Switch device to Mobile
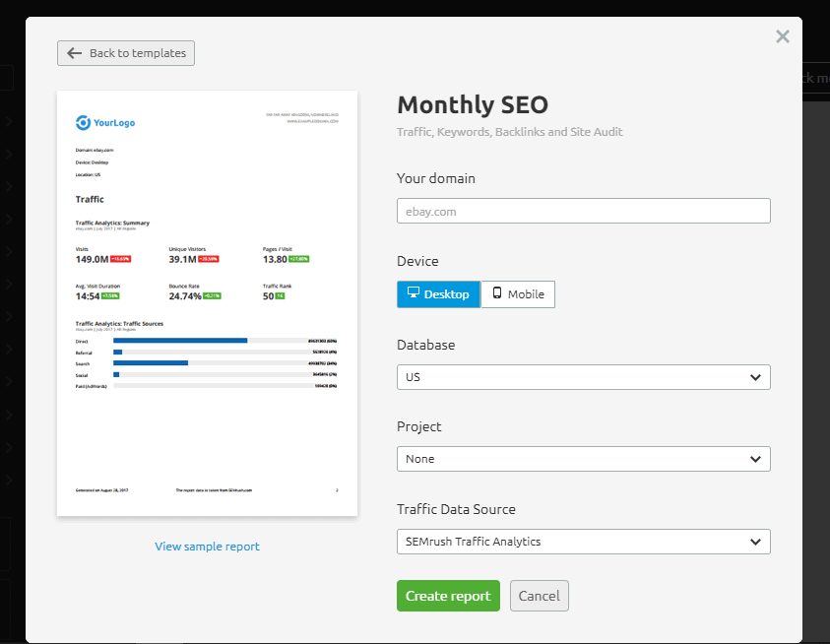This screenshot has width=830, height=644. (x=518, y=294)
